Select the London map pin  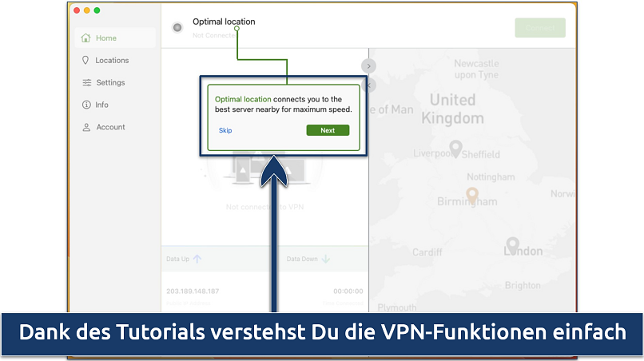click(x=512, y=245)
